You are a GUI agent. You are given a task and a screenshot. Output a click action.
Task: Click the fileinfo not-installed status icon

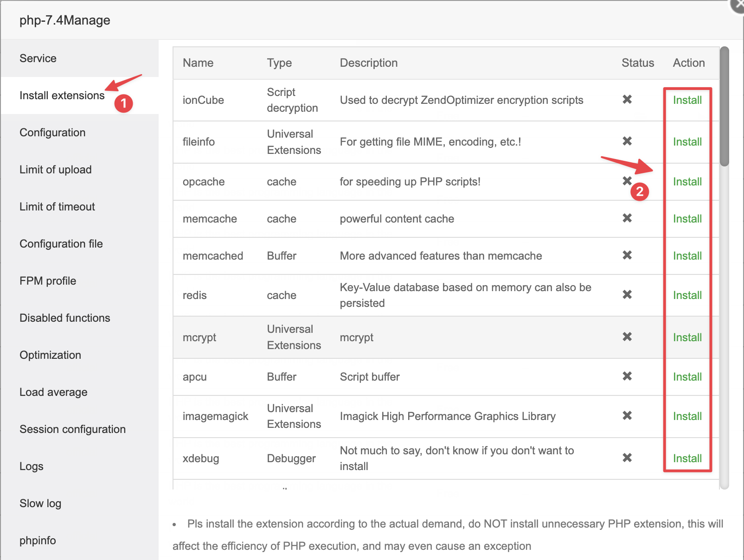[627, 141]
